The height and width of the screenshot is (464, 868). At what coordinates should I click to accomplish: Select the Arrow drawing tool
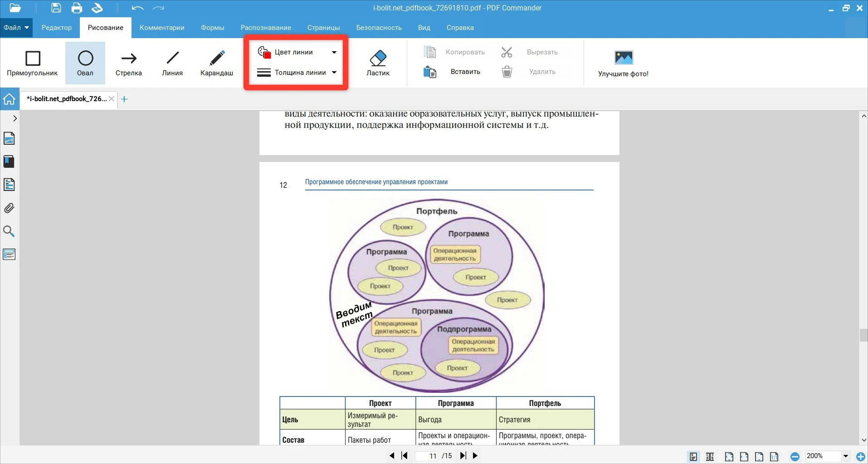129,63
